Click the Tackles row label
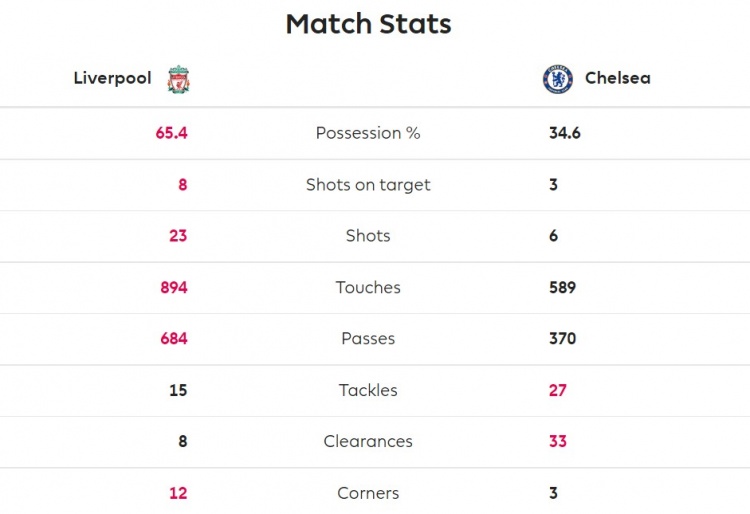The image size is (750, 514). tap(368, 390)
